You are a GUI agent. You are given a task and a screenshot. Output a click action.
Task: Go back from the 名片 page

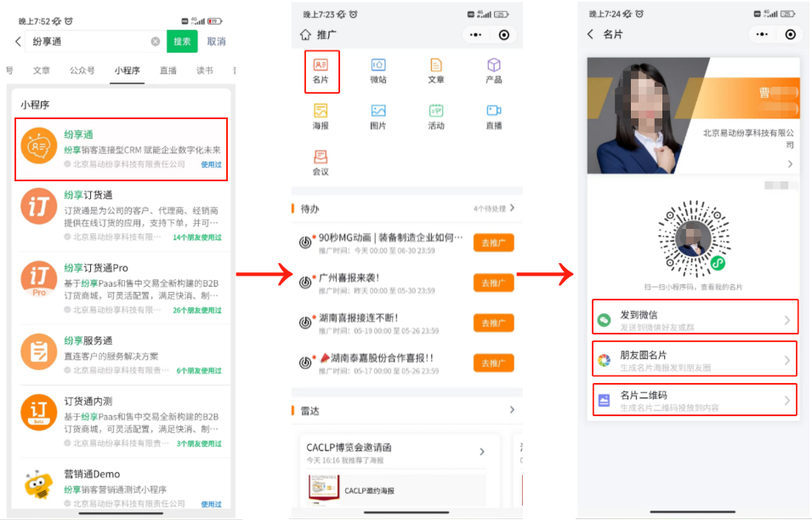coord(590,34)
